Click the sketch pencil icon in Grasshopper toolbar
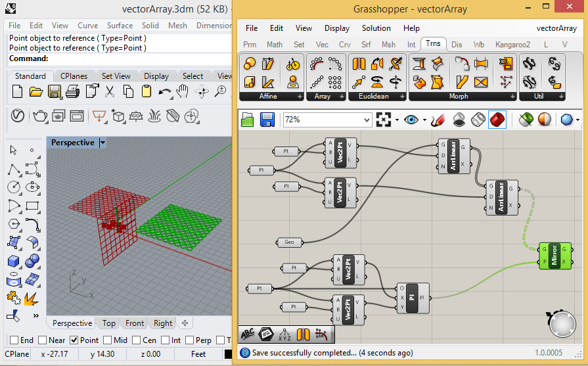Viewport: 588px width, 366px height. [439, 120]
